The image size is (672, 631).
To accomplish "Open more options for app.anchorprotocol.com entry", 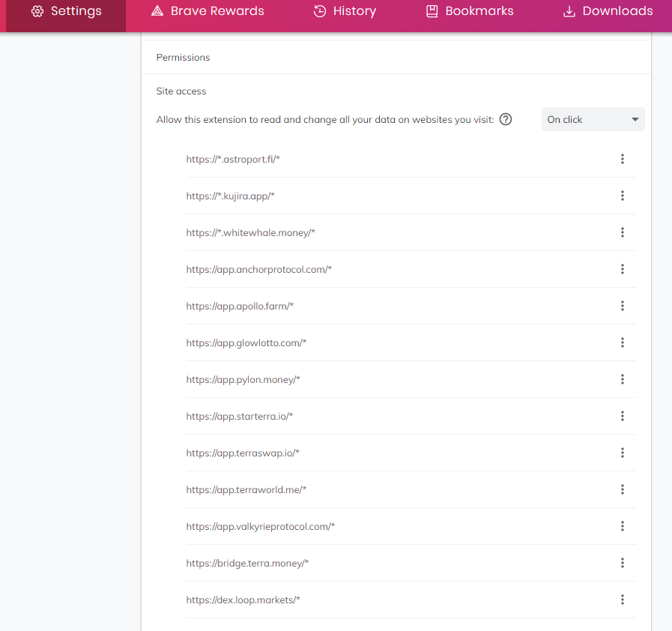I will coord(623,269).
